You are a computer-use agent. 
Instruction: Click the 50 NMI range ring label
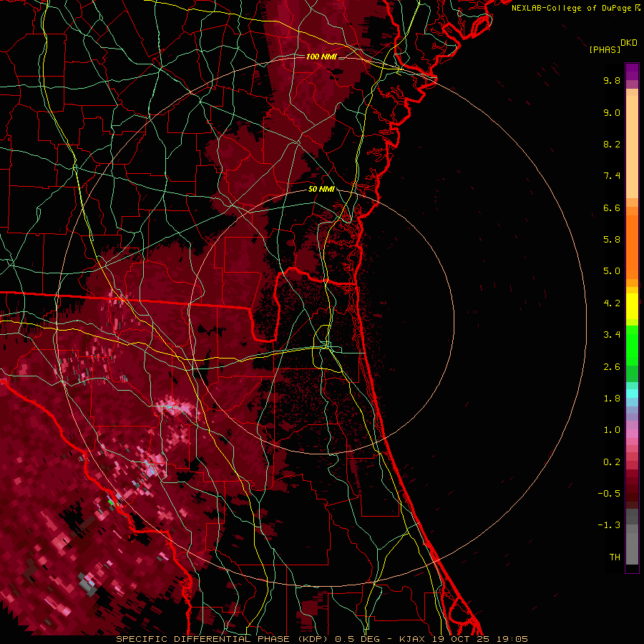click(321, 190)
